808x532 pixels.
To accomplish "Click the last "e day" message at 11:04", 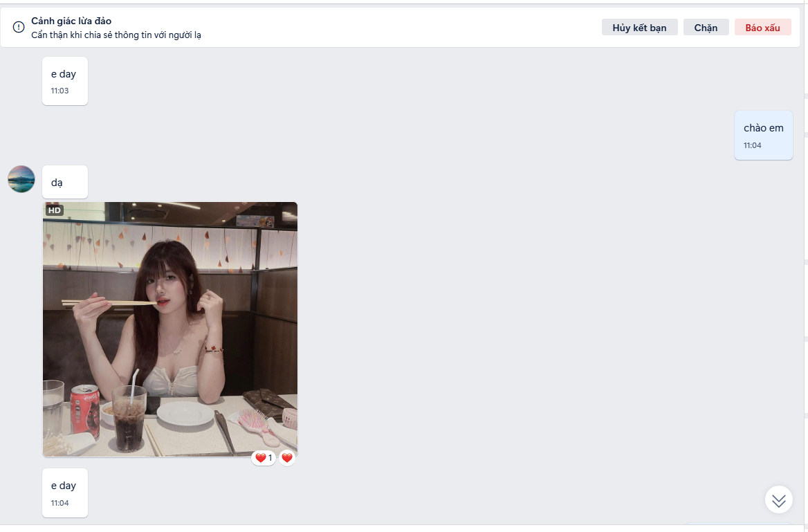I will [x=64, y=486].
